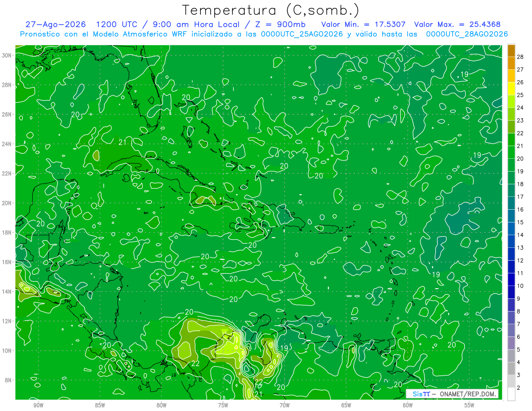Screen dimensions: 532x411
Task: Click the 65W longitude axis label
Action: pos(346,405)
